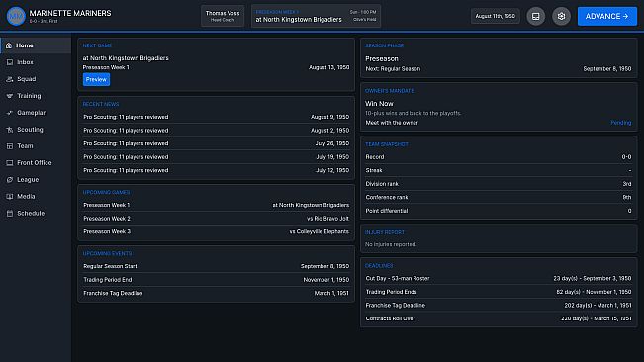The height and width of the screenshot is (362, 644).
Task: Select Preseason Week 3 vs Colleyville Elephants
Action: point(216,231)
